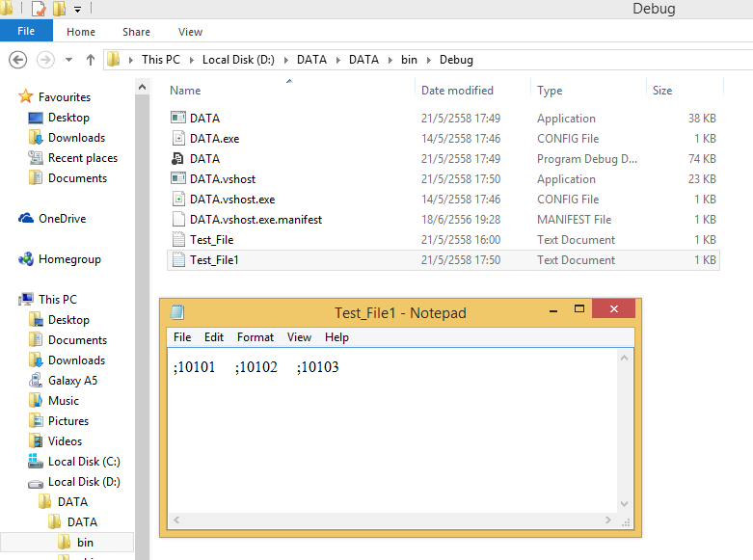Click Notepad horizontal scrollbar left arrow
The image size is (753, 560).
tap(176, 520)
